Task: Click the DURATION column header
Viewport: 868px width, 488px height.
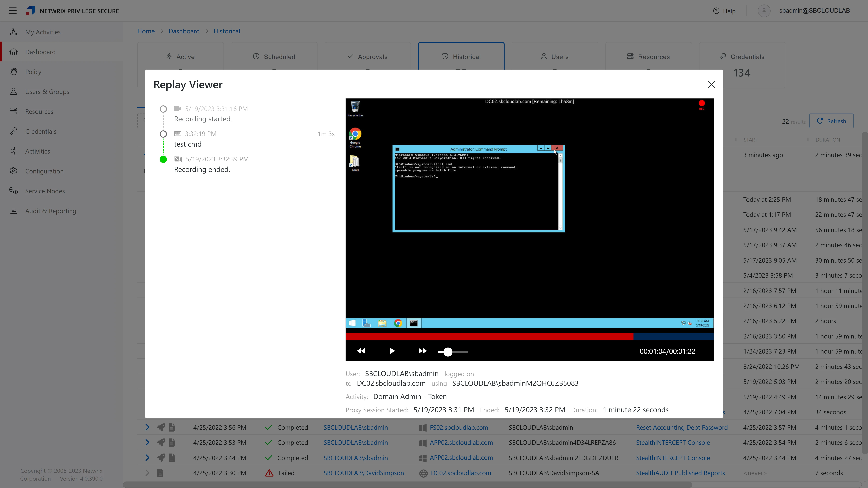Action: pyautogui.click(x=828, y=140)
